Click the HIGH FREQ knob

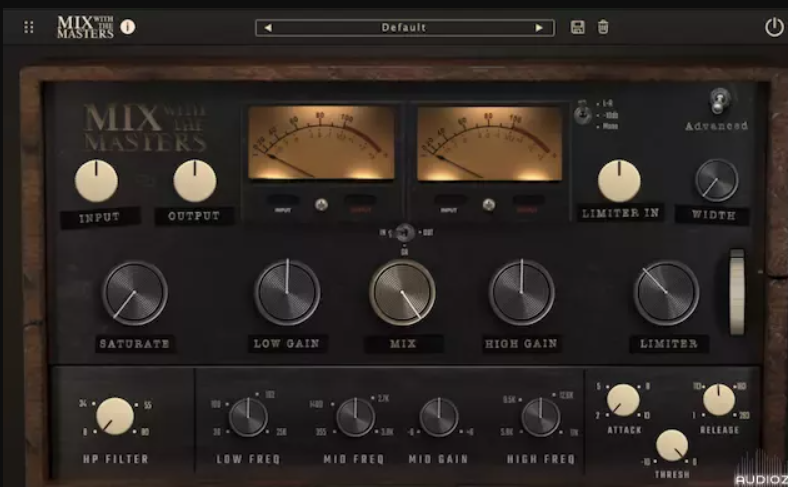click(541, 417)
